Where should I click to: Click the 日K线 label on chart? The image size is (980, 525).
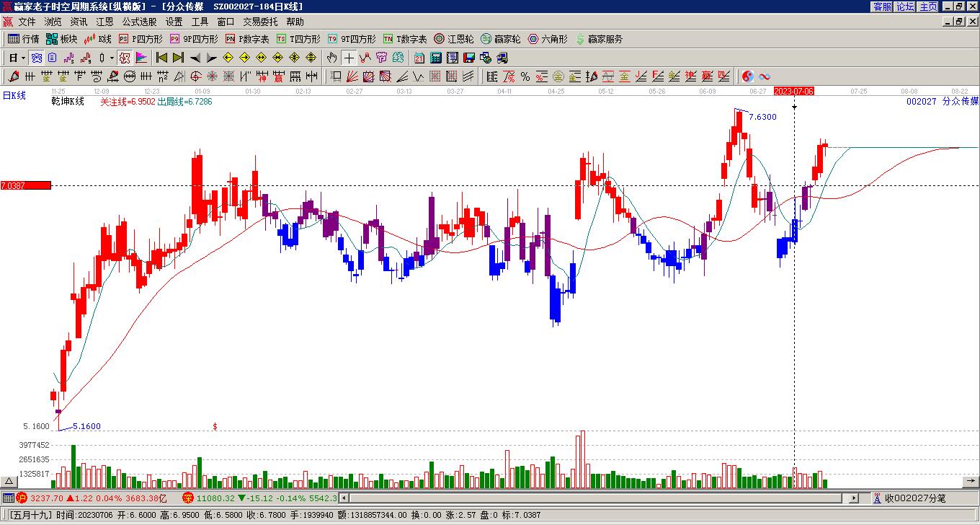(14, 95)
